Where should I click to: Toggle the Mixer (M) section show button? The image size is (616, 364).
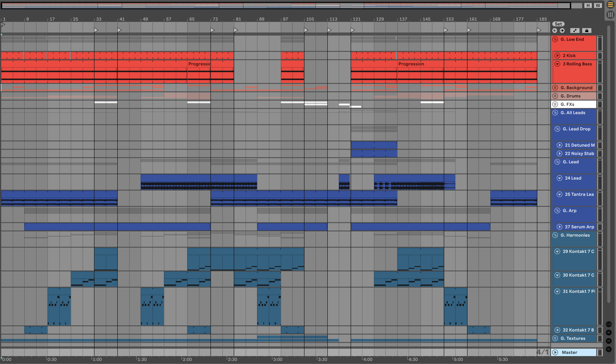pos(609,341)
